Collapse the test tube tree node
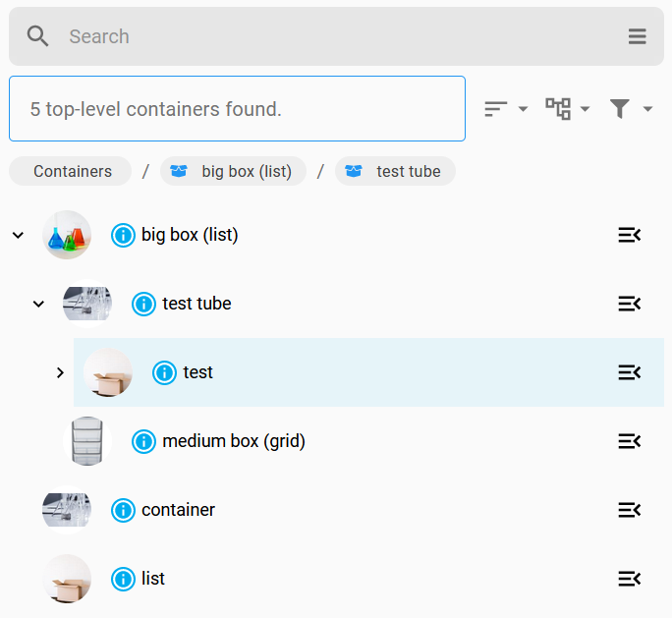The image size is (672, 618). [39, 304]
